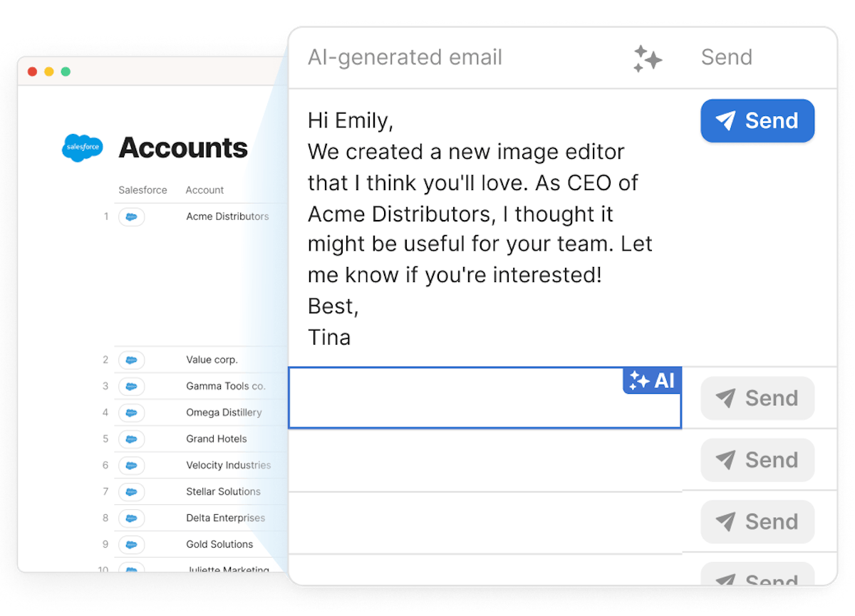Click the sparkle icon in the AI-generated email header
Image resolution: width=855 pixels, height=616 pixels.
tap(648, 58)
